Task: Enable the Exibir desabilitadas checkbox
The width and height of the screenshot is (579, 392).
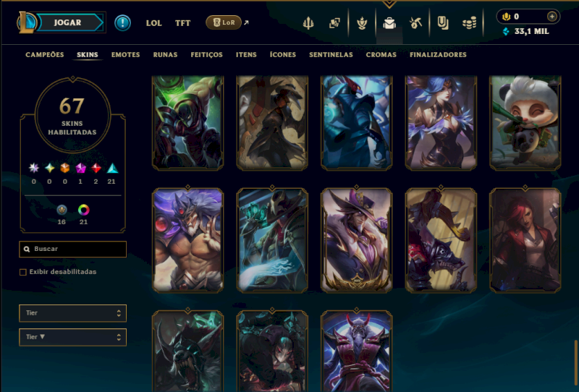Action: [23, 272]
